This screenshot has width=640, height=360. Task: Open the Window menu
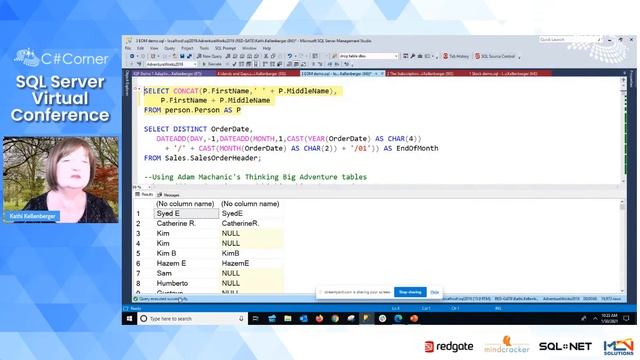tap(249, 48)
